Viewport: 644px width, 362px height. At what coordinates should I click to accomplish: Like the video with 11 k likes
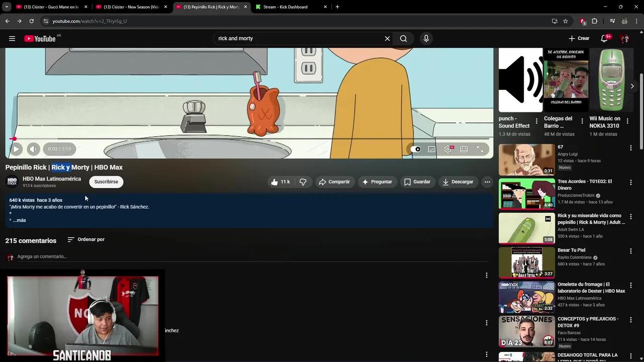point(281,182)
